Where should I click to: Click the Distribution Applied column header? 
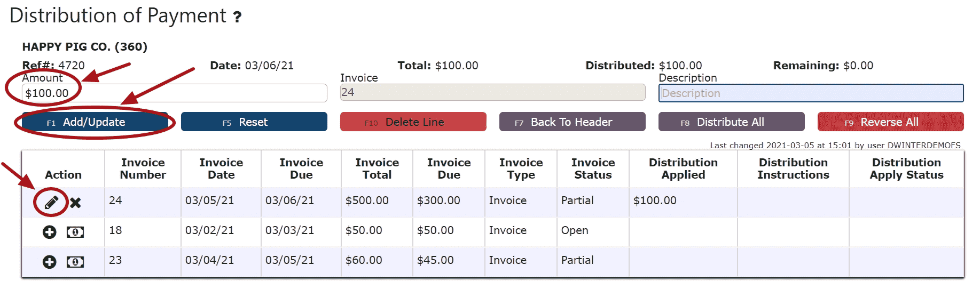coord(683,168)
